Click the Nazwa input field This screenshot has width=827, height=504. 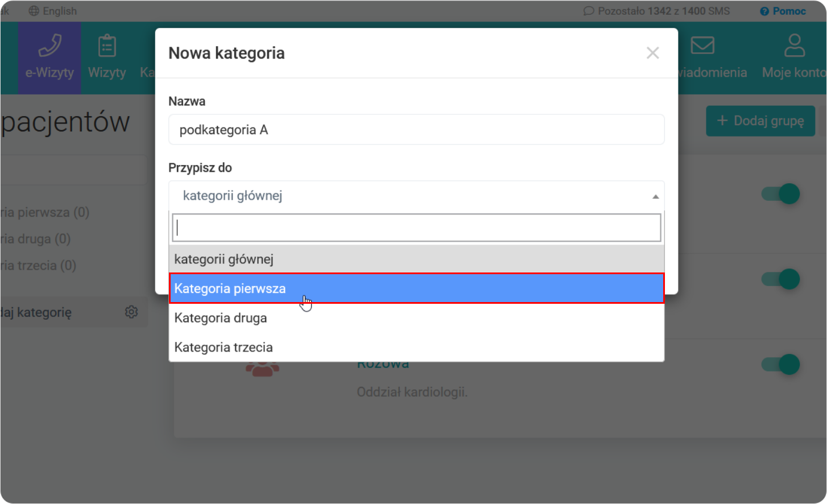click(416, 130)
